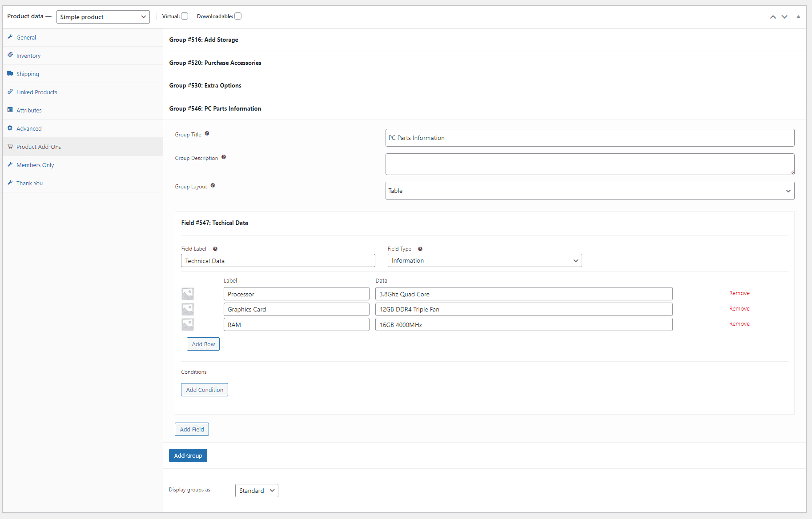The width and height of the screenshot is (812, 519).
Task: Edit the 16GB 4000MHz data input
Action: click(x=524, y=324)
